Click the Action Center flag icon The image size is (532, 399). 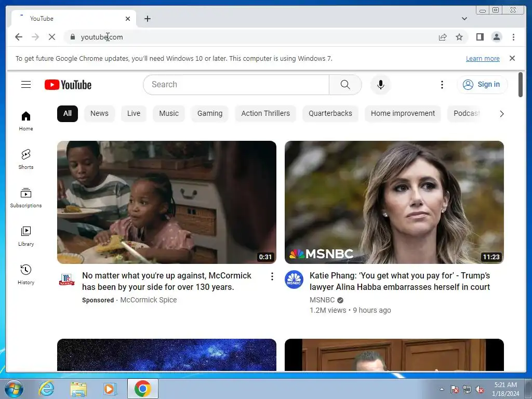point(454,389)
